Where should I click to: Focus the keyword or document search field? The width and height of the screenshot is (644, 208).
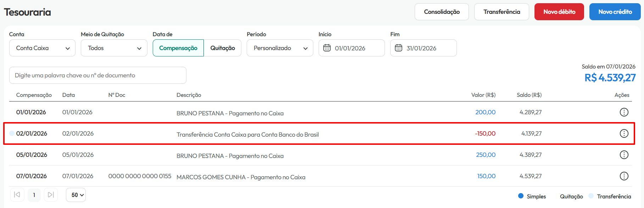coord(98,75)
